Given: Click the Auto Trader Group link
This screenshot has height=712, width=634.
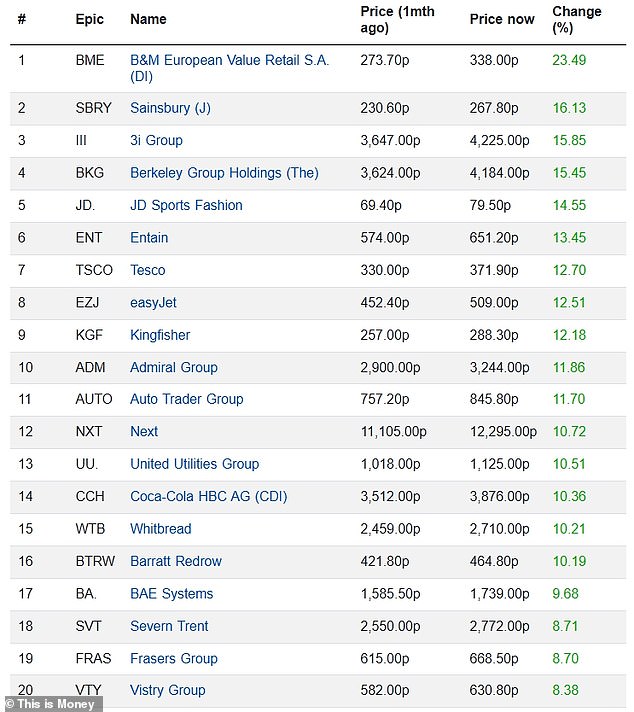Looking at the screenshot, I should point(187,399).
